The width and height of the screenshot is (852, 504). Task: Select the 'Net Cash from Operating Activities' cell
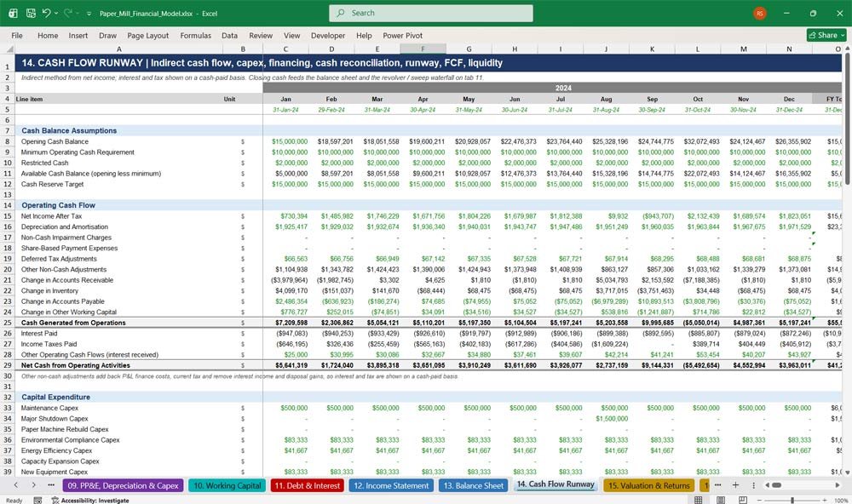click(119, 365)
